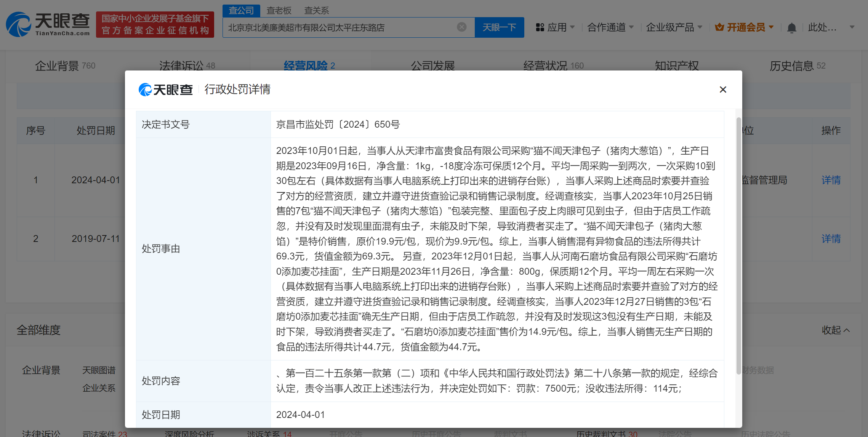The image size is (868, 437).
Task: Open 详情 for the 2024-04-01 penalty row
Action: point(831,180)
